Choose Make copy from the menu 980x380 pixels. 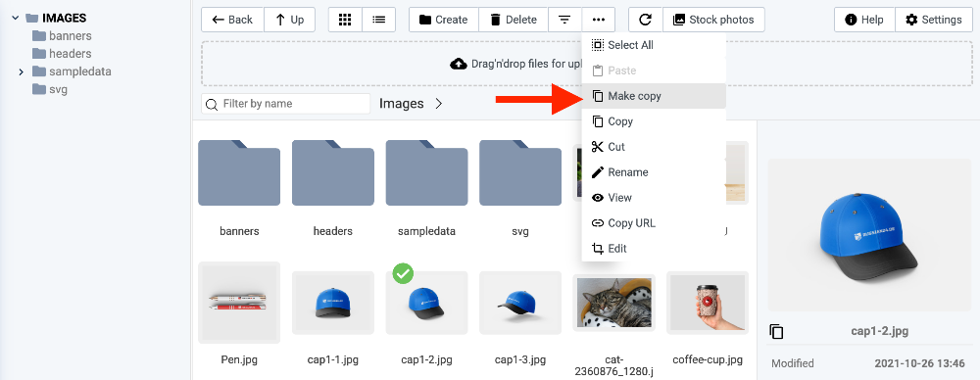pos(654,96)
